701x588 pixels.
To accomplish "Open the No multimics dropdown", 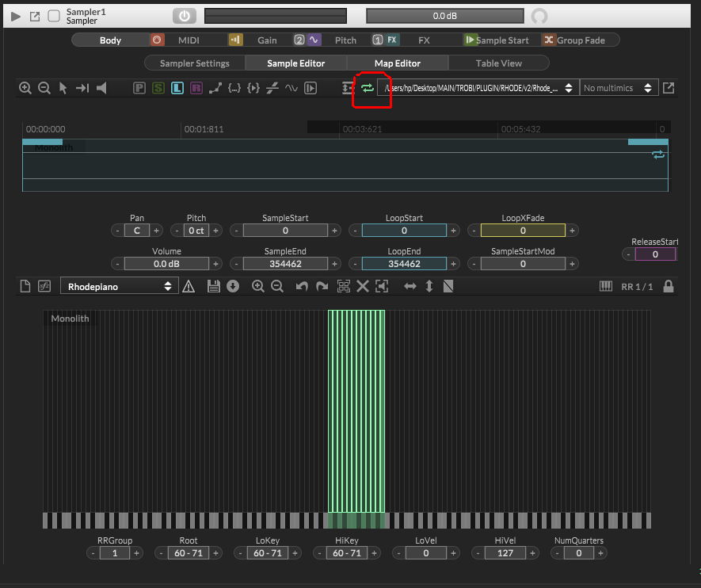I will tap(619, 88).
